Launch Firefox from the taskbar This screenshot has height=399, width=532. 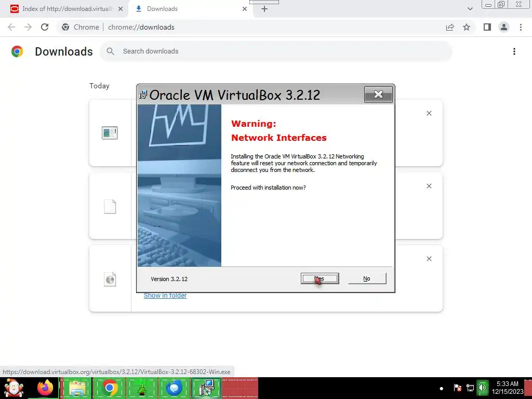45,388
